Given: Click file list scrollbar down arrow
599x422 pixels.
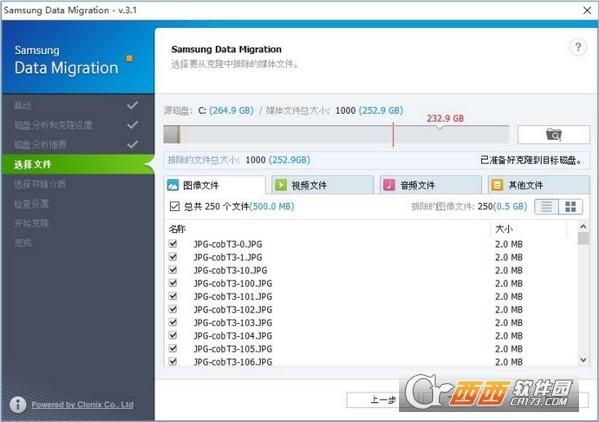Looking at the screenshot, I should [x=583, y=360].
